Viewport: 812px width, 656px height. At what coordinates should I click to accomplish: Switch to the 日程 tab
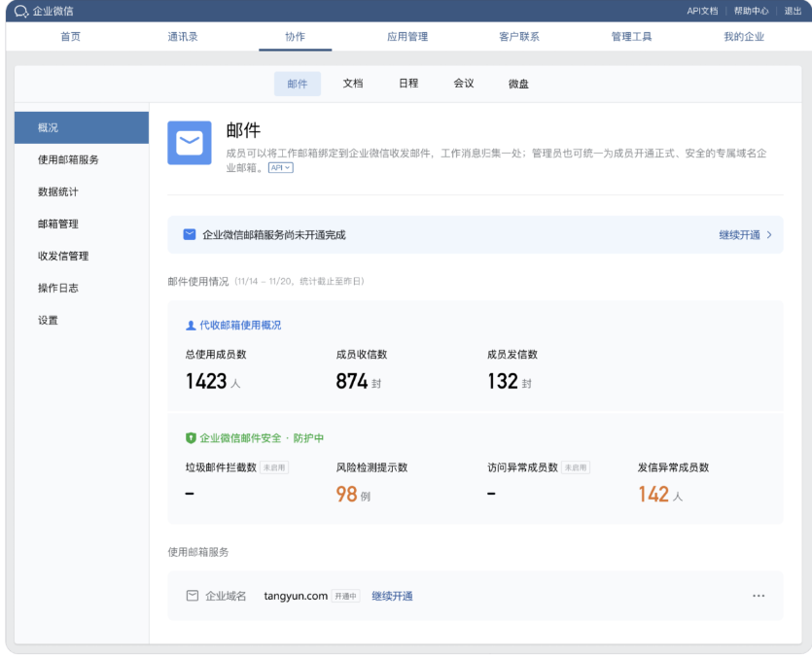(407, 84)
